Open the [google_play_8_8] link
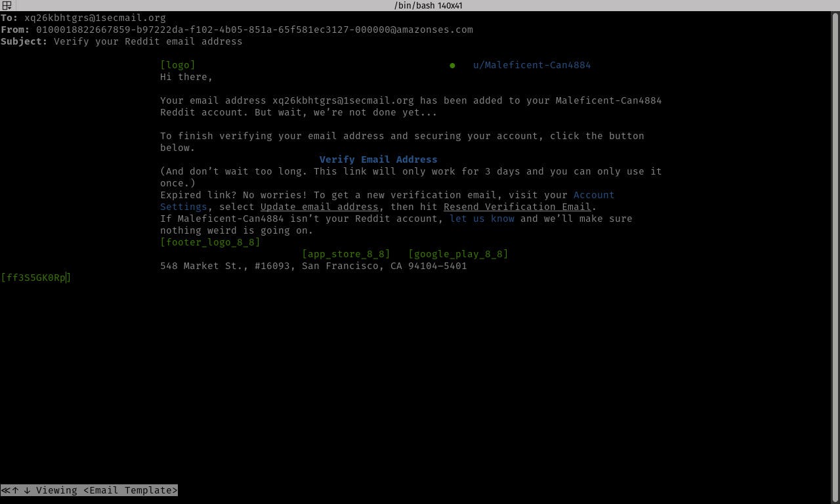Image resolution: width=840 pixels, height=504 pixels. pos(458,254)
